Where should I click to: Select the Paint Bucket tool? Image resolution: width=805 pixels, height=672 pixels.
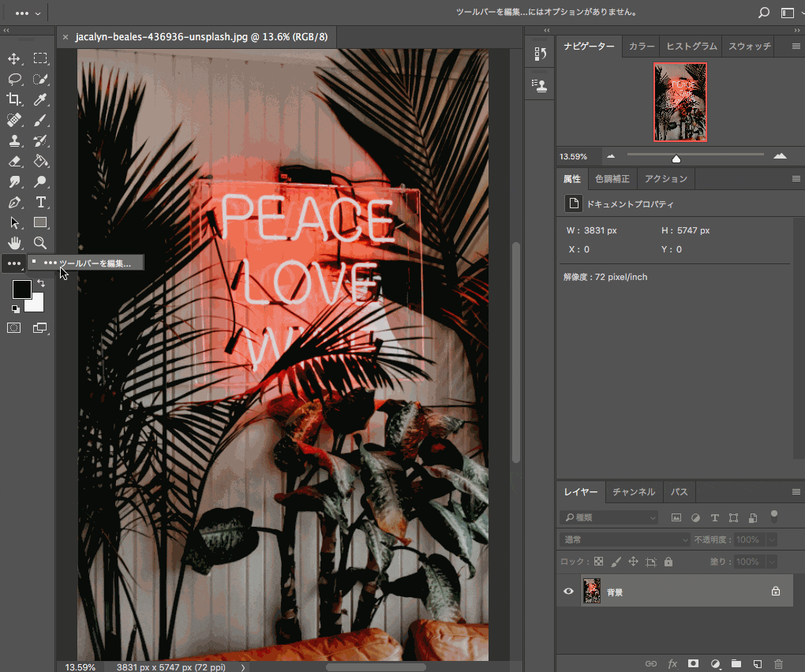pyautogui.click(x=40, y=161)
